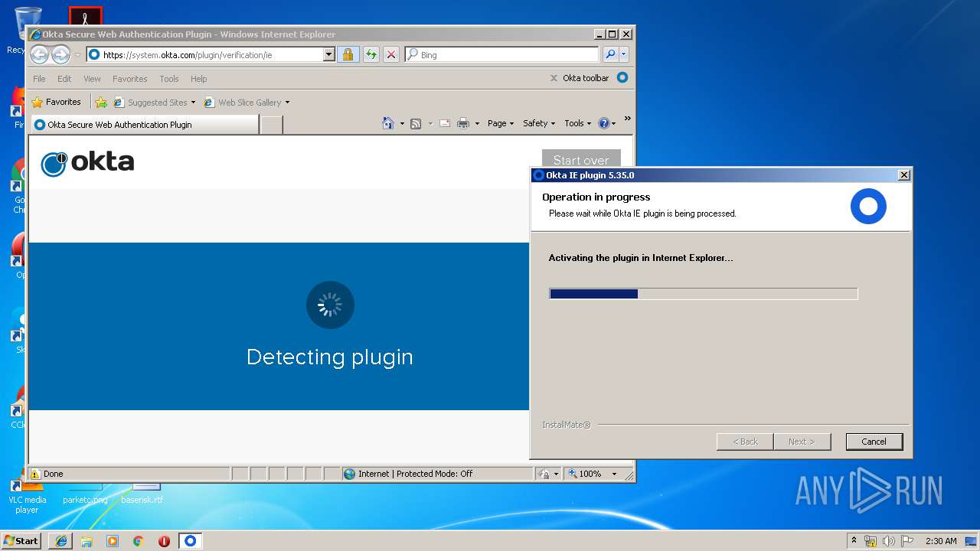Click the Okta logo on the page
980x551 pixels.
click(x=87, y=163)
